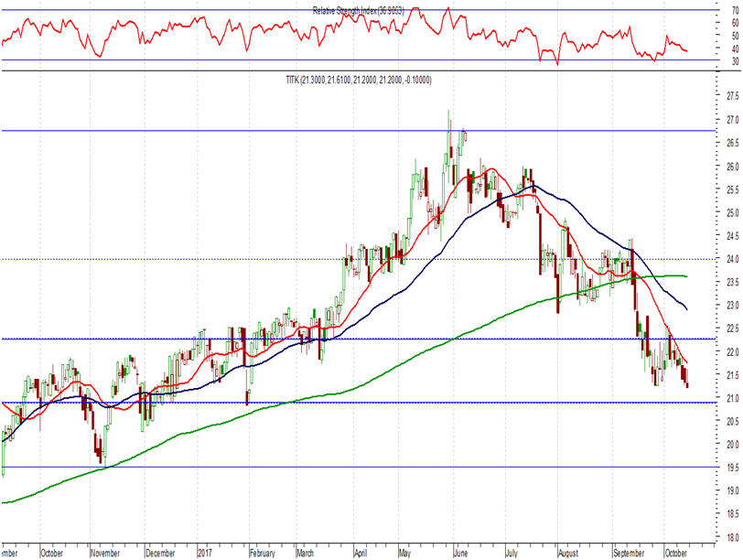Click the June month label
This screenshot has width=743, height=560.
coord(460,553)
